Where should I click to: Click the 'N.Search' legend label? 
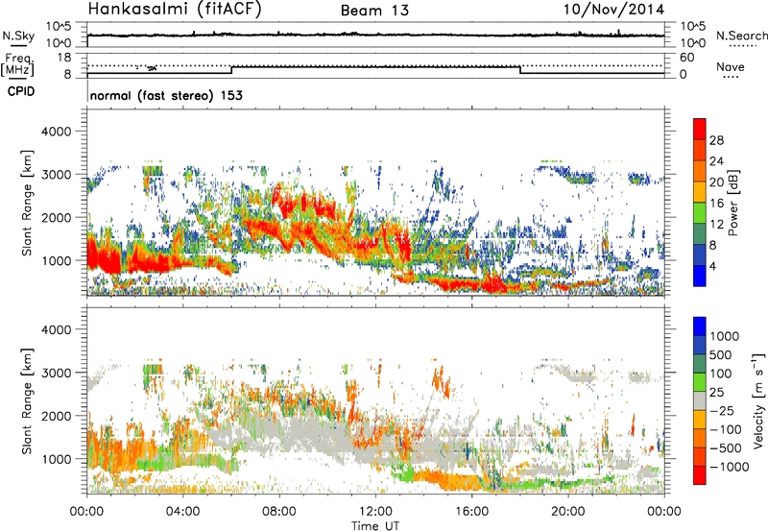coord(741,36)
